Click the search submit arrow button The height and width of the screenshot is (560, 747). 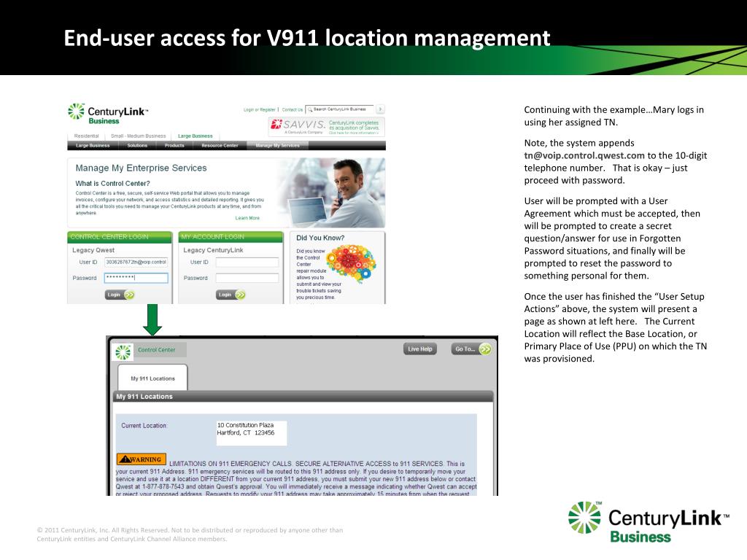point(380,109)
